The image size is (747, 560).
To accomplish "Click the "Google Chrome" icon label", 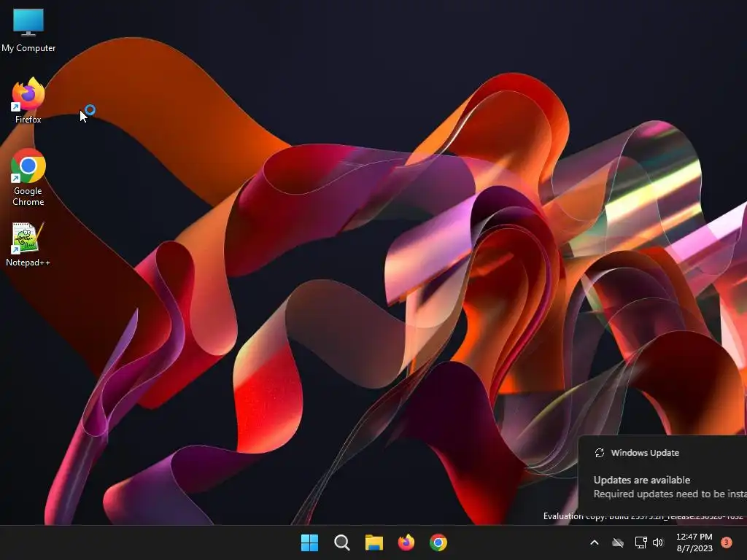I will pos(28,196).
